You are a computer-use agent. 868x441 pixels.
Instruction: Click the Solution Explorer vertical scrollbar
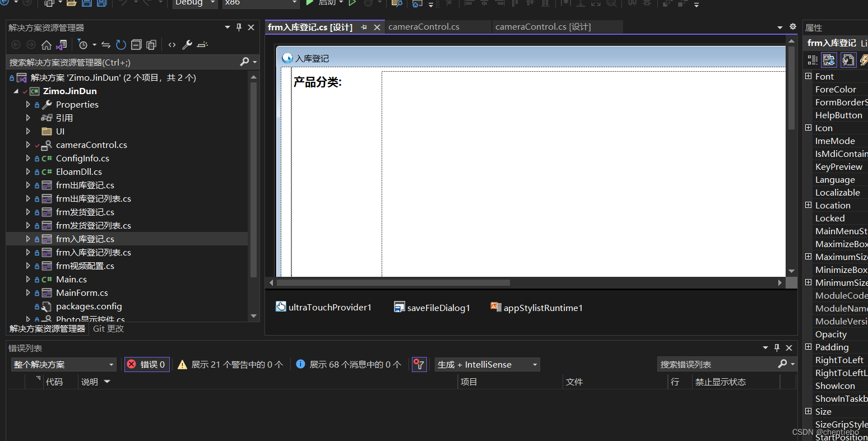click(253, 179)
